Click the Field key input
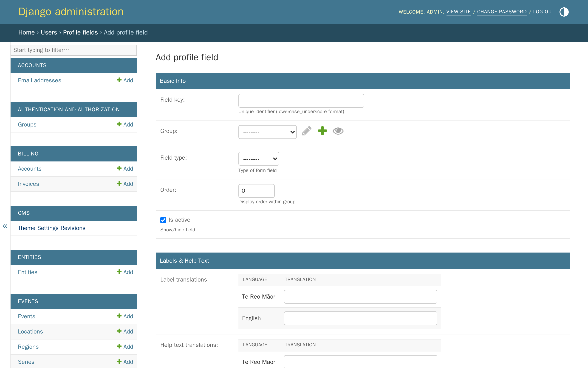Image resolution: width=588 pixels, height=368 pixels. [301, 101]
